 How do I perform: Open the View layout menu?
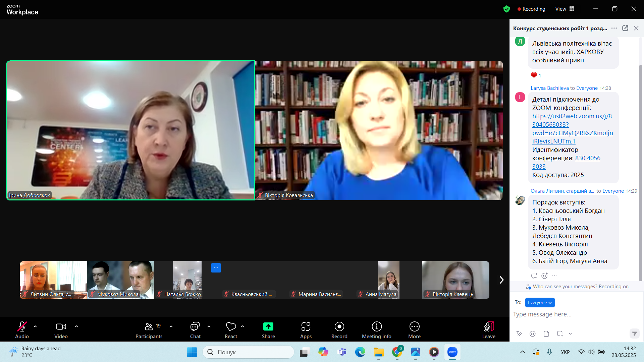pyautogui.click(x=565, y=9)
